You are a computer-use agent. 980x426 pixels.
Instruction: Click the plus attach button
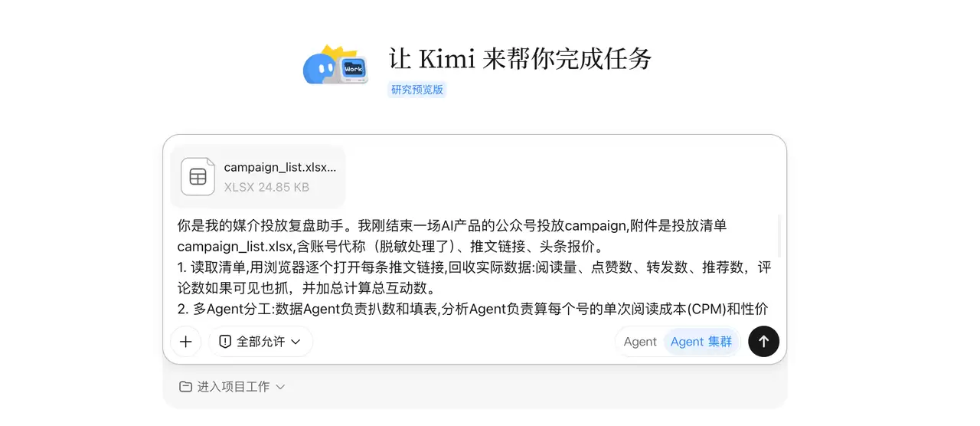point(186,342)
